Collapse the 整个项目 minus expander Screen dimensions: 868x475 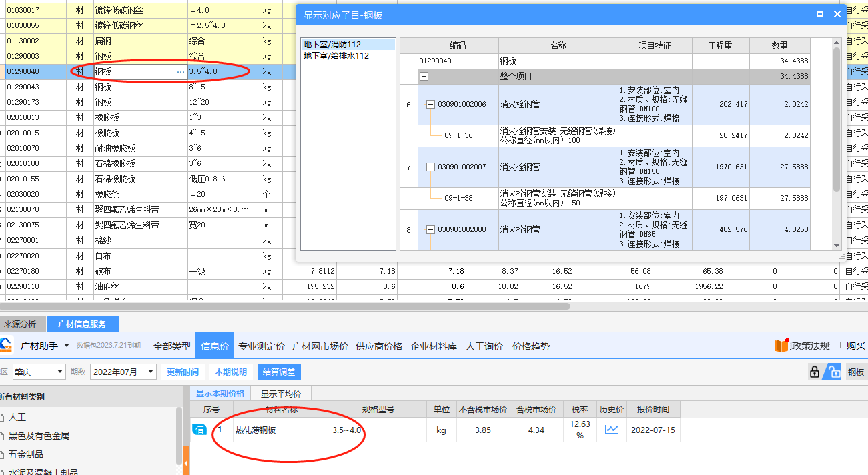(x=424, y=77)
